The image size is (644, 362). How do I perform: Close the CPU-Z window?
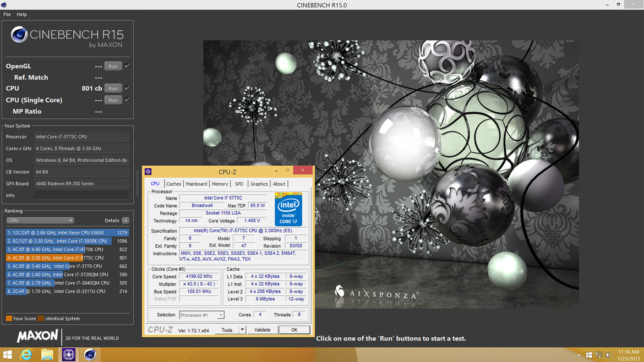(x=303, y=171)
